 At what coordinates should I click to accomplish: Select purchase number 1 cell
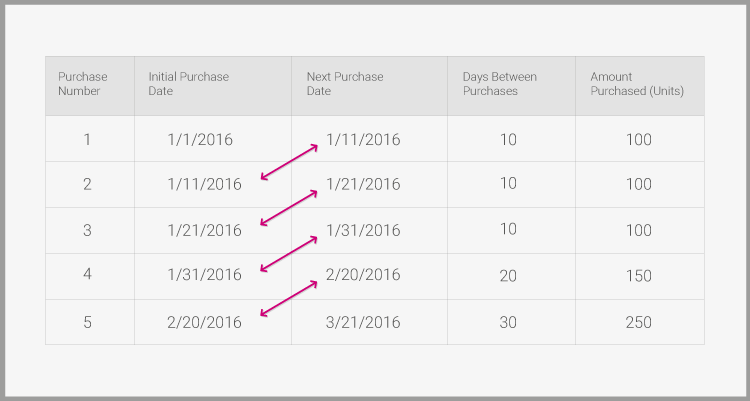point(87,139)
